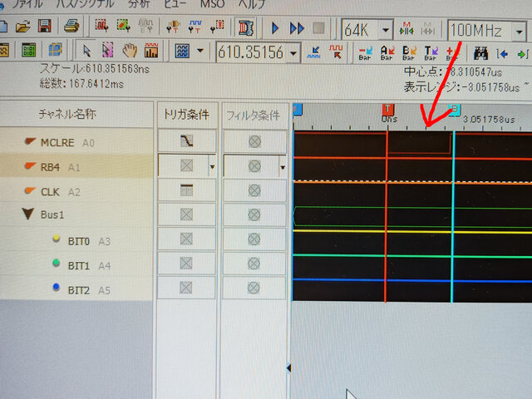
Task: Open the binoculars find tool
Action: [x=480, y=53]
